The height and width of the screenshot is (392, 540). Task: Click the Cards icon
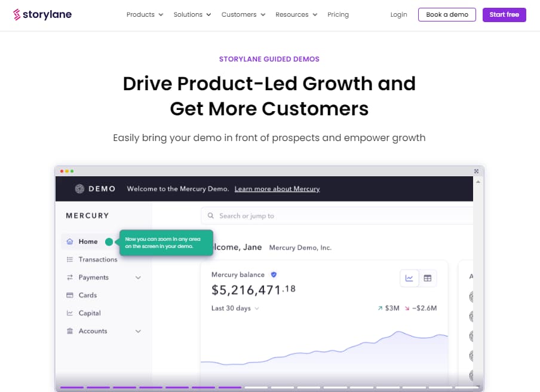pyautogui.click(x=70, y=295)
